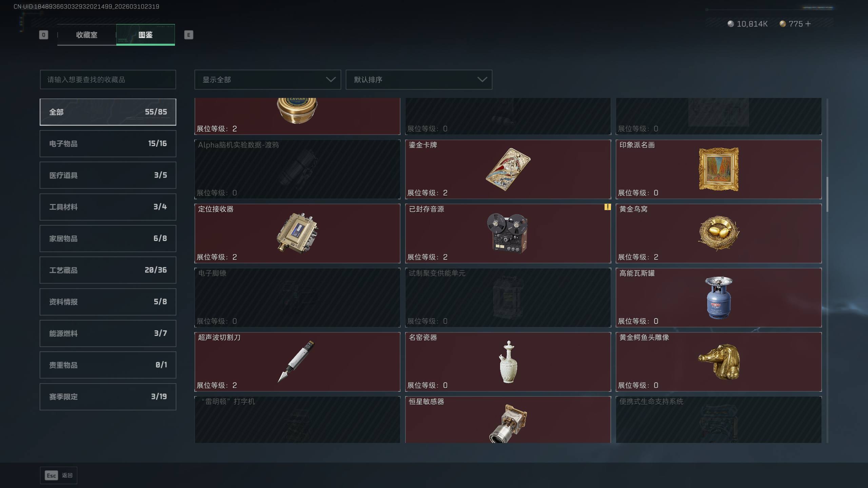This screenshot has width=868, height=488.
Task: Click the yellow alert badge on 已封存音源
Action: 607,207
